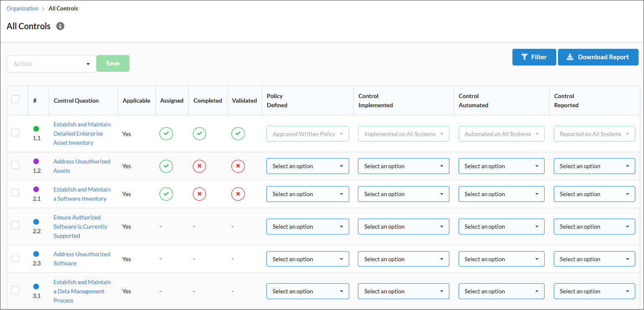
Task: Open Control Automated dropdown for control 2.2
Action: 502,227
